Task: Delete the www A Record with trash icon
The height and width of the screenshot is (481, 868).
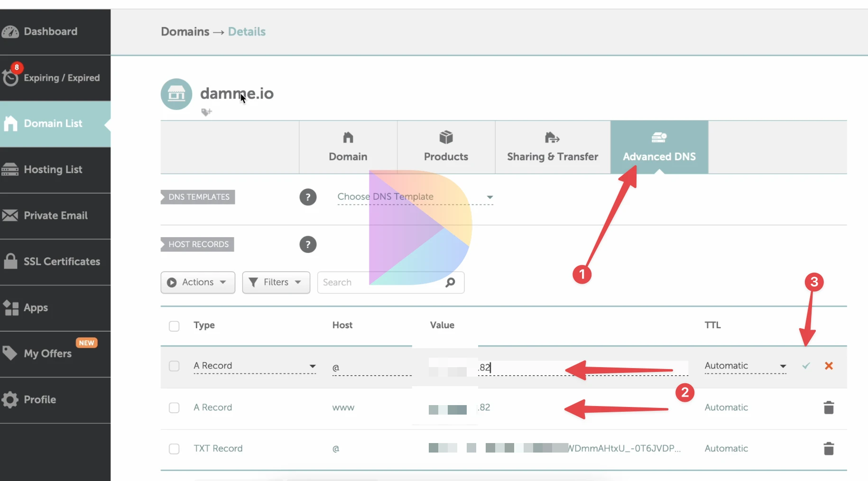Action: 829,407
